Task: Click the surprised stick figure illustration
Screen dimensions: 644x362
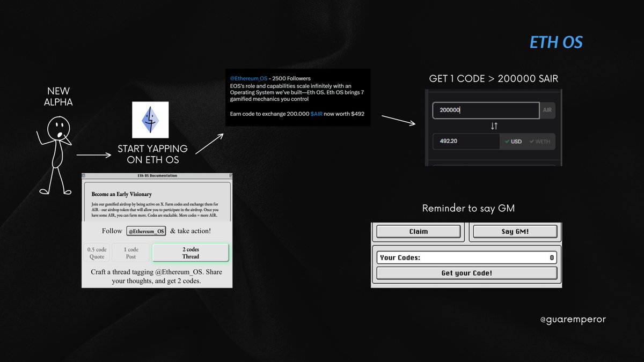Action: point(56,155)
